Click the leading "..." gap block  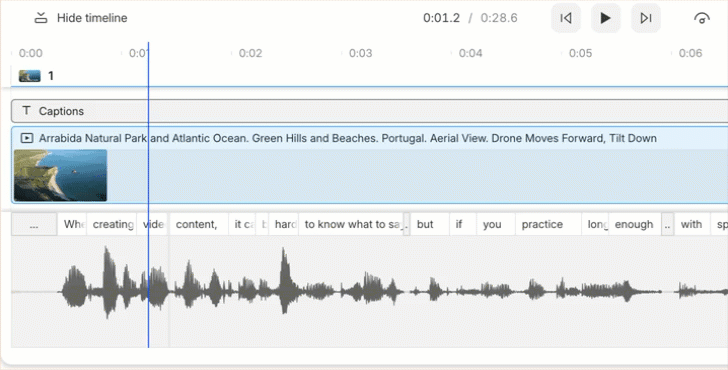34,224
